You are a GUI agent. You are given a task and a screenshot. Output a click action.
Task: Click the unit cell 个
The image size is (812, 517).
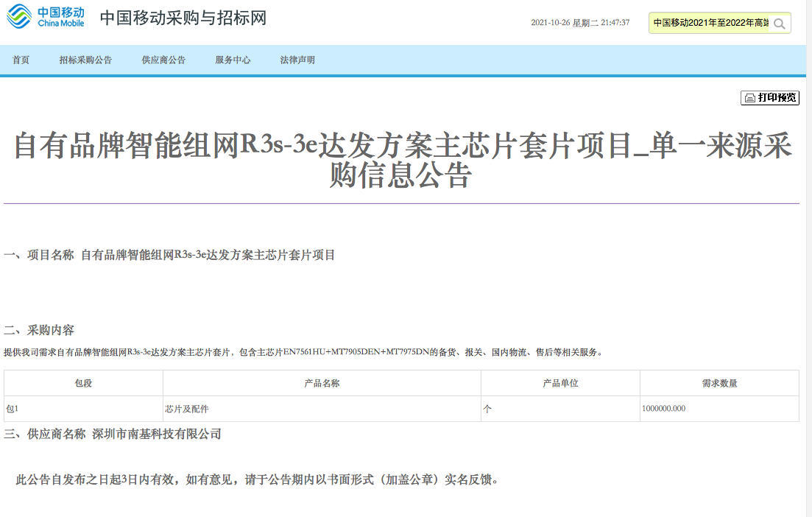(560, 409)
